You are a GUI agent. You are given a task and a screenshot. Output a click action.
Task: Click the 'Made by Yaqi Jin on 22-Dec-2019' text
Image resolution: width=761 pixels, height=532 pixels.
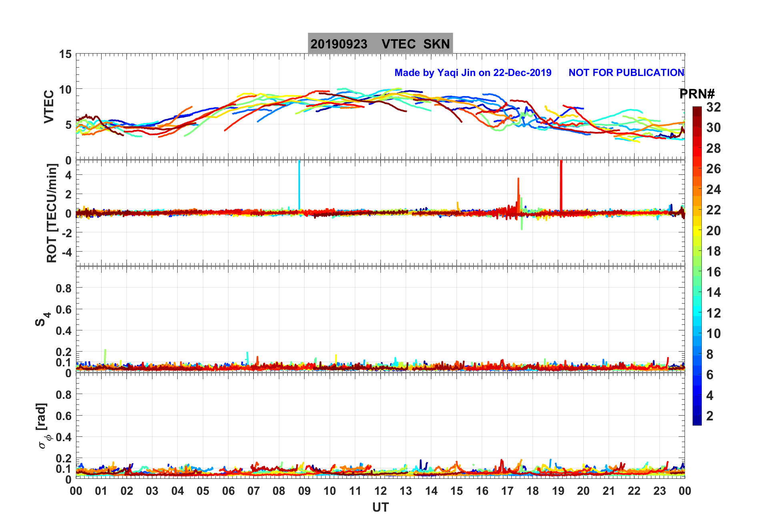click(x=473, y=73)
